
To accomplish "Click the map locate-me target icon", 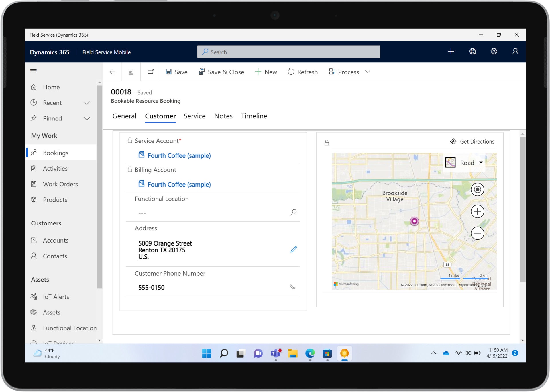I will (477, 189).
